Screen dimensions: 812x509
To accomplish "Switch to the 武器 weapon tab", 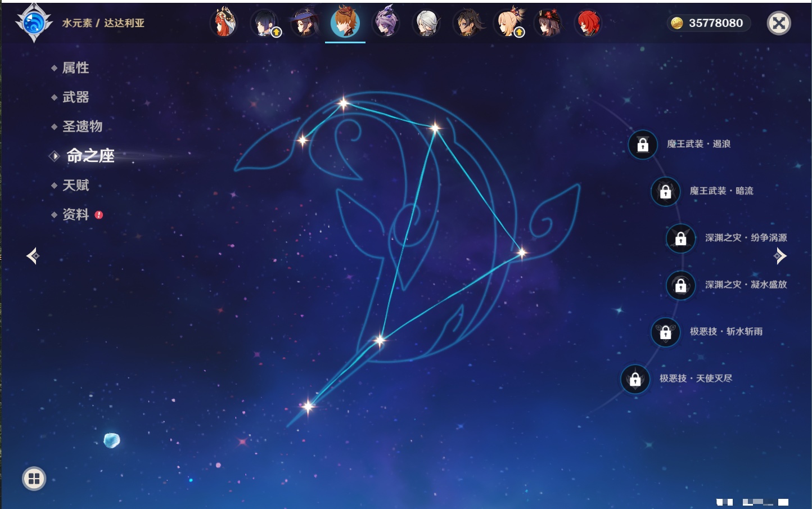I will pyautogui.click(x=75, y=97).
